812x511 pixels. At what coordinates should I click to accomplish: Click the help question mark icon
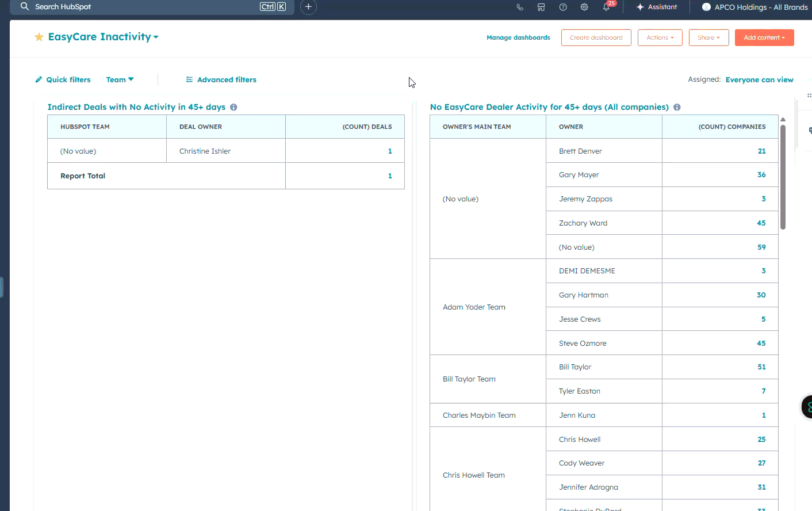tap(563, 7)
